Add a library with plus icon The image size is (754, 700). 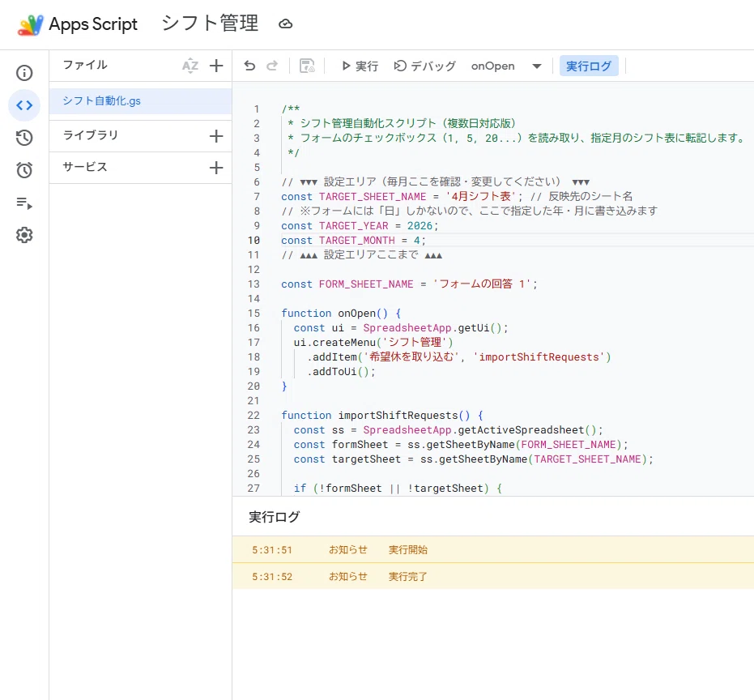coord(216,136)
